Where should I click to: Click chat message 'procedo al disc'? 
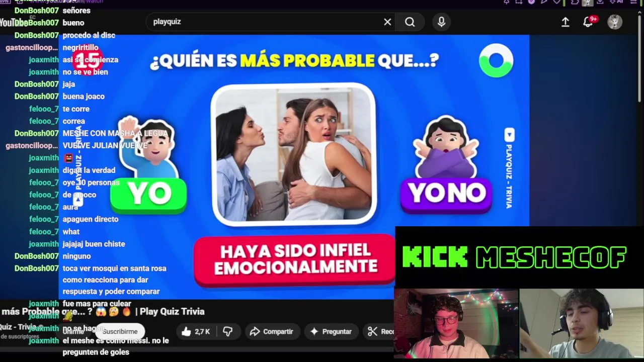(x=89, y=35)
